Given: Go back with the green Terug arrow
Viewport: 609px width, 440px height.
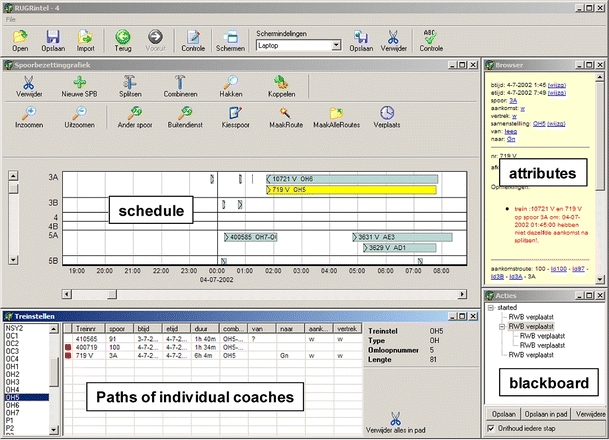Looking at the screenshot, I should coord(123,37).
